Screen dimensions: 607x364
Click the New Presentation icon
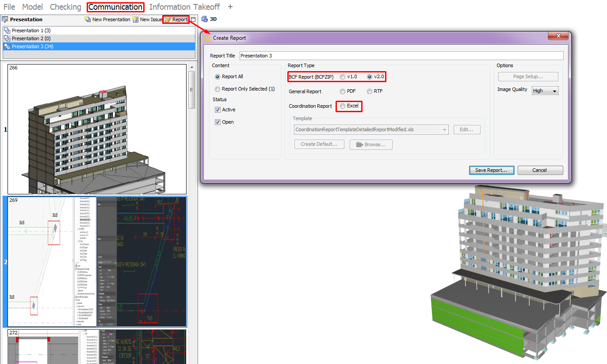click(x=88, y=19)
